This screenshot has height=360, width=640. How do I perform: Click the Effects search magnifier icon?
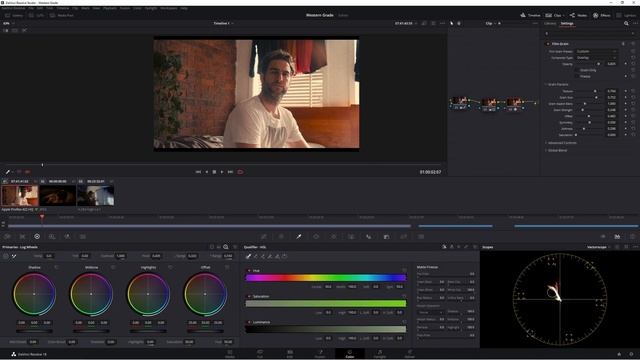click(626, 23)
